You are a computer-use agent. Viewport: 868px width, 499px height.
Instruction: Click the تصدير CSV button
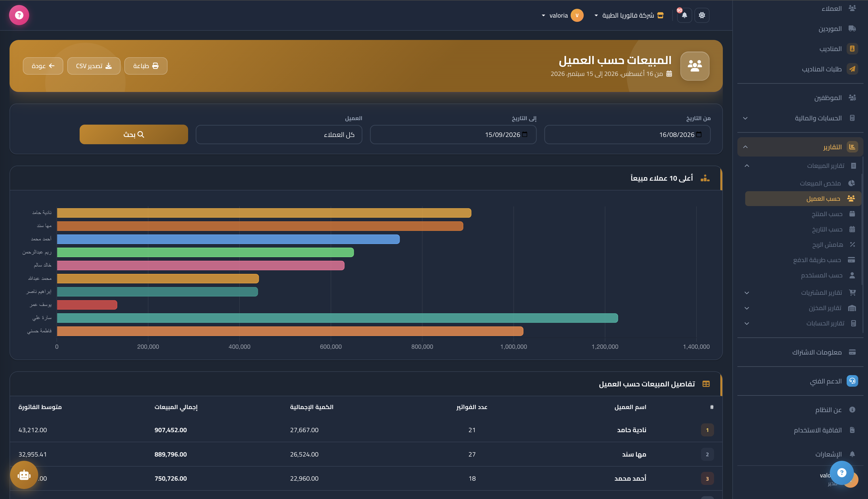point(94,66)
